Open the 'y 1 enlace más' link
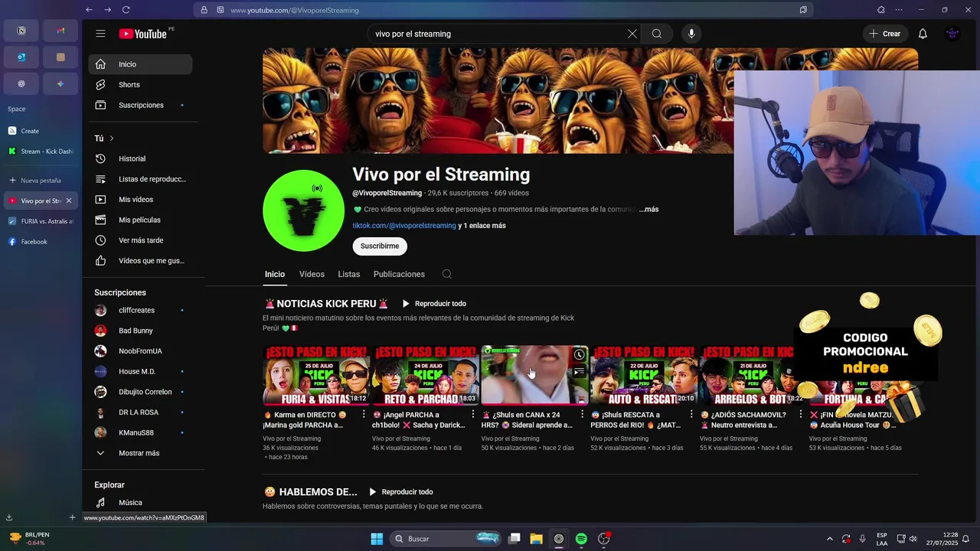 (x=482, y=226)
